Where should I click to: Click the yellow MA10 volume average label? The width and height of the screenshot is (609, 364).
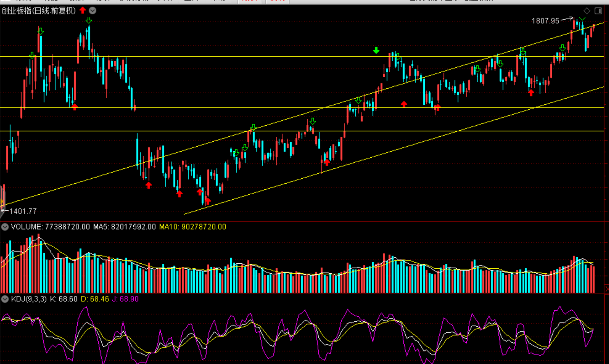pyautogui.click(x=192, y=227)
